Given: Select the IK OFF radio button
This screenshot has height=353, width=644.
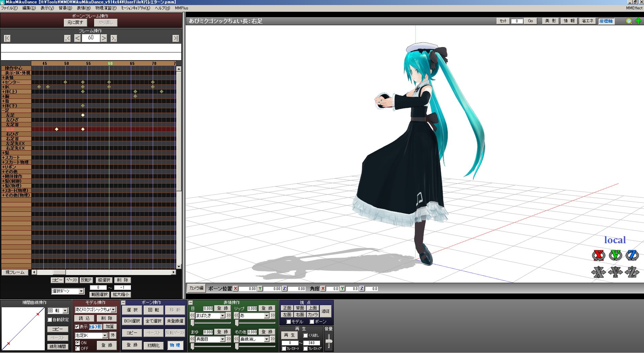Looking at the screenshot, I should pyautogui.click(x=77, y=348).
